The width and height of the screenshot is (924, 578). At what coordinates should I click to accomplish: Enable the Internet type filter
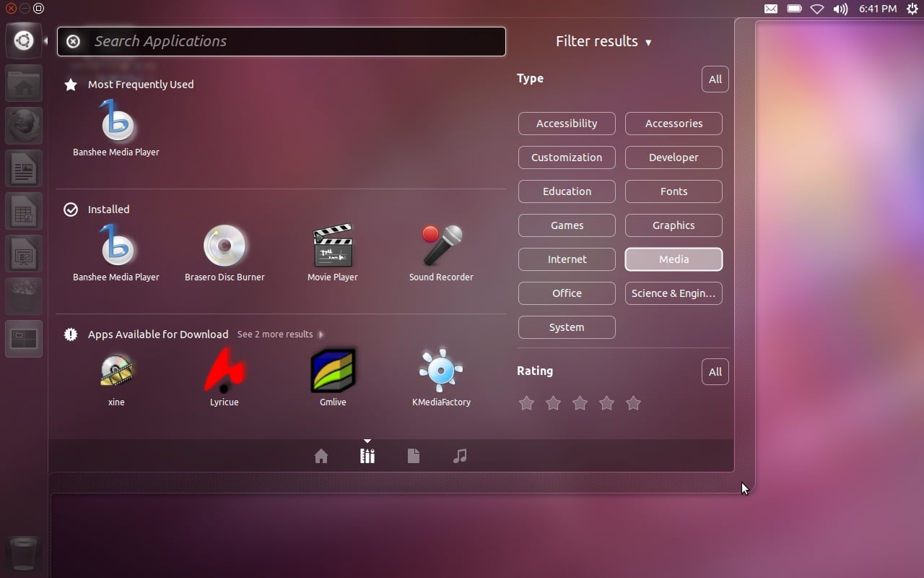point(567,259)
